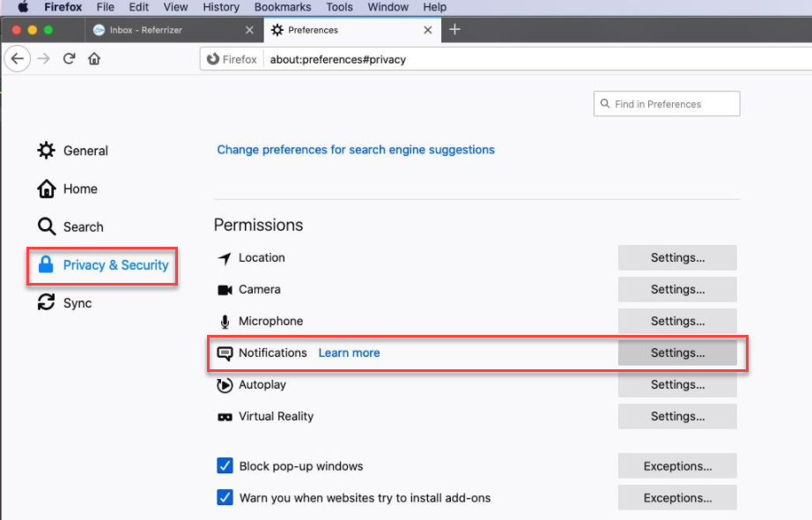812x520 pixels.
Task: Toggle Warn when websites install add-ons
Action: tap(225, 498)
